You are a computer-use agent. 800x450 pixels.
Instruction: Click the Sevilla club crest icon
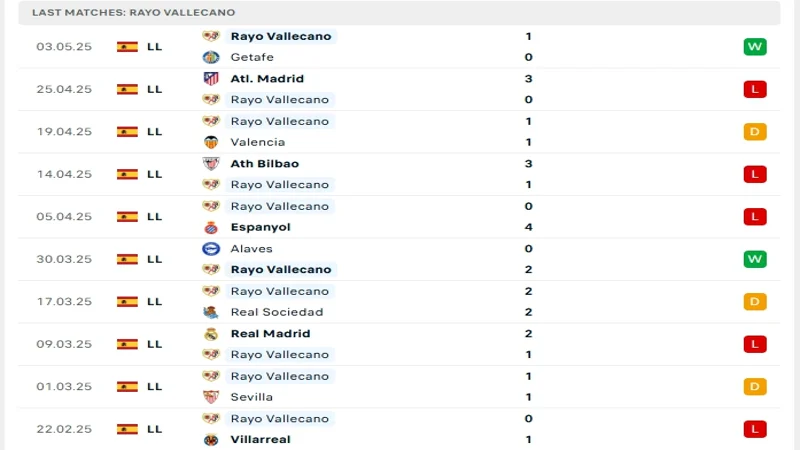211,397
